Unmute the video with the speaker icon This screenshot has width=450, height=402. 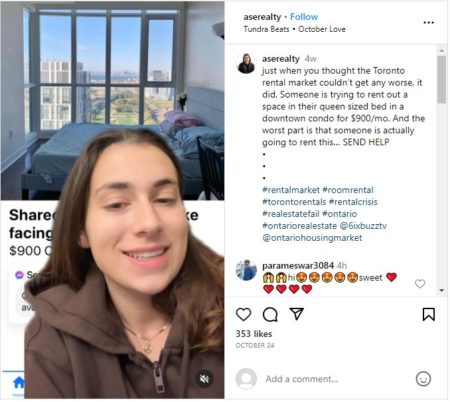click(204, 378)
